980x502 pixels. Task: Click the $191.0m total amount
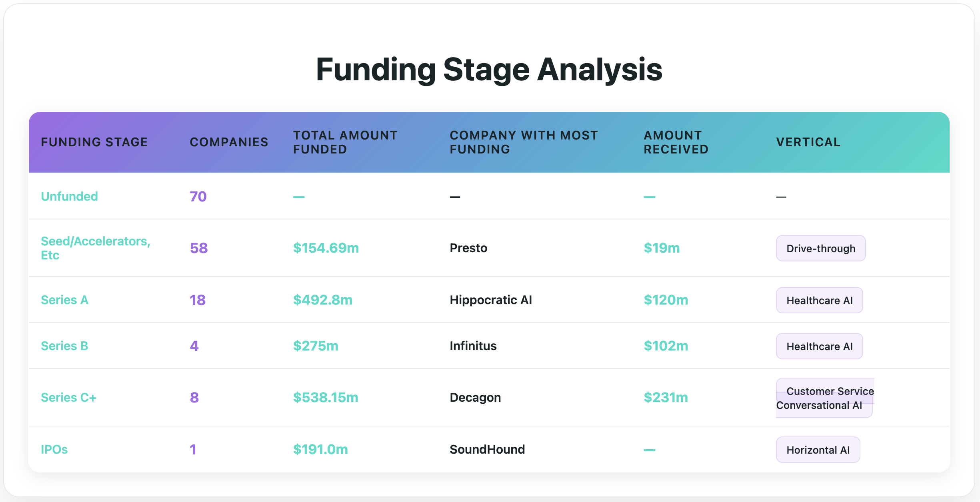point(320,449)
